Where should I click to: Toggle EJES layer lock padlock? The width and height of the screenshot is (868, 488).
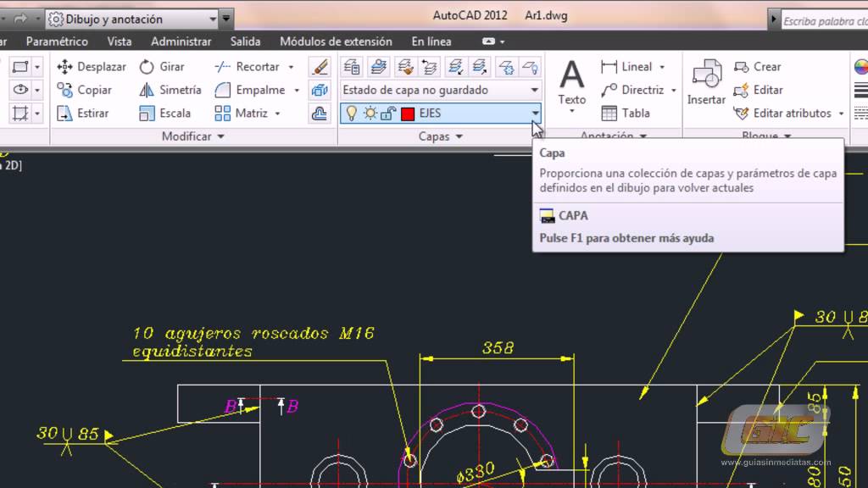pyautogui.click(x=388, y=114)
